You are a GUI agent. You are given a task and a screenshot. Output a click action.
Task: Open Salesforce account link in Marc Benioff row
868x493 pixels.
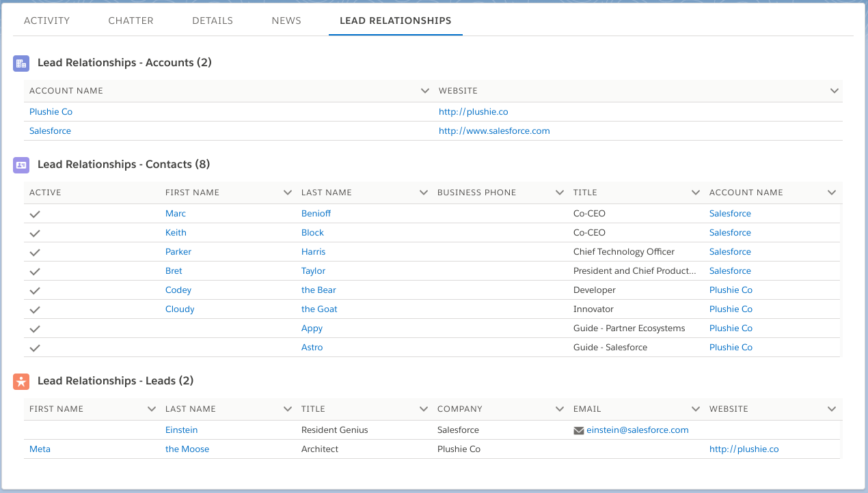coord(730,214)
